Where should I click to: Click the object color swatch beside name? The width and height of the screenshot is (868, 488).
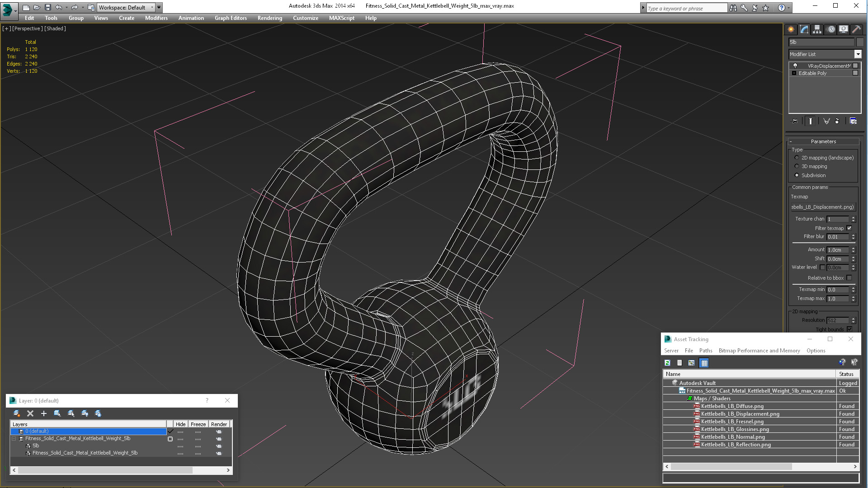[859, 42]
